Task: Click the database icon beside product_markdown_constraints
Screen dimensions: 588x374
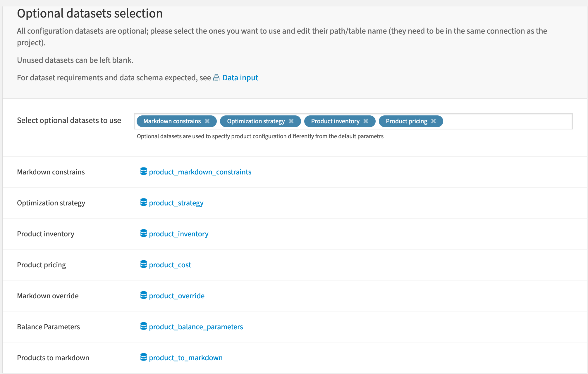Action: [x=143, y=172]
